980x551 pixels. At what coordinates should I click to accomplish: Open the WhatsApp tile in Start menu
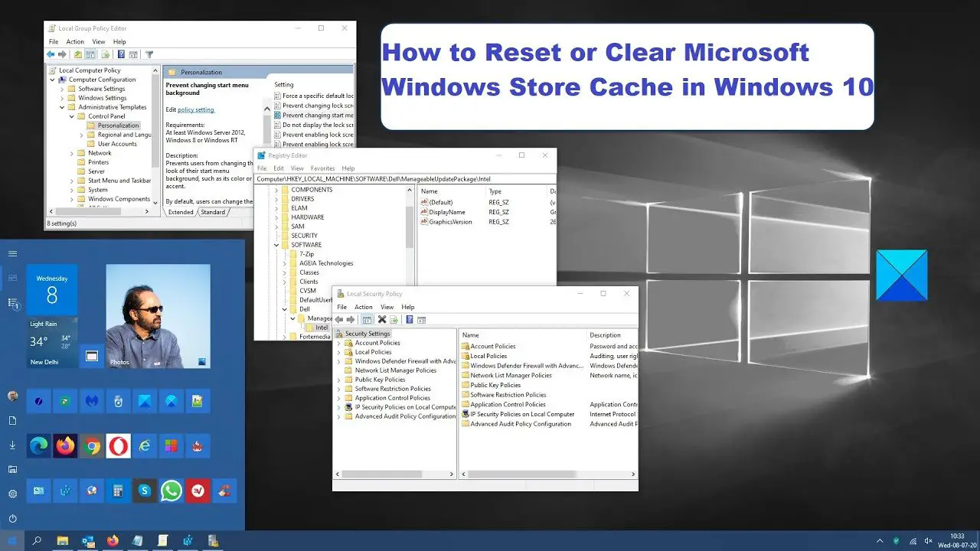pos(171,491)
